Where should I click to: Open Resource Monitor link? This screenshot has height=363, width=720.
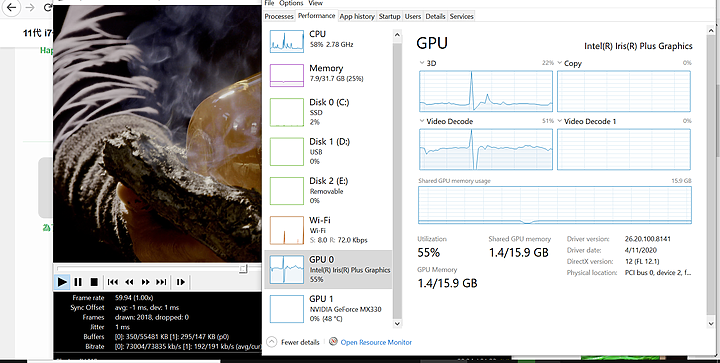[376, 342]
